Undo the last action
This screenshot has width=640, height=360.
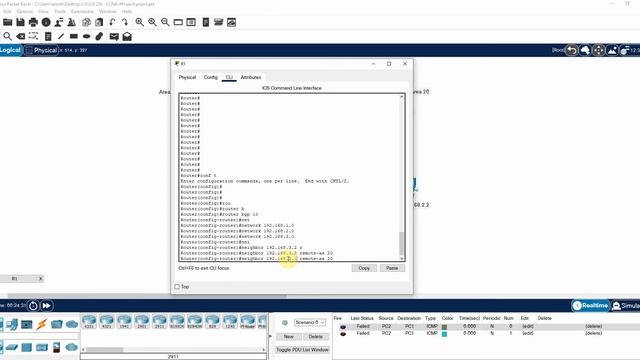(x=112, y=22)
